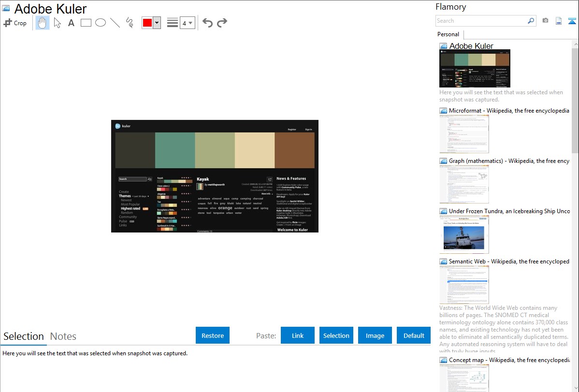Choose the freehand scribble tool

point(130,23)
